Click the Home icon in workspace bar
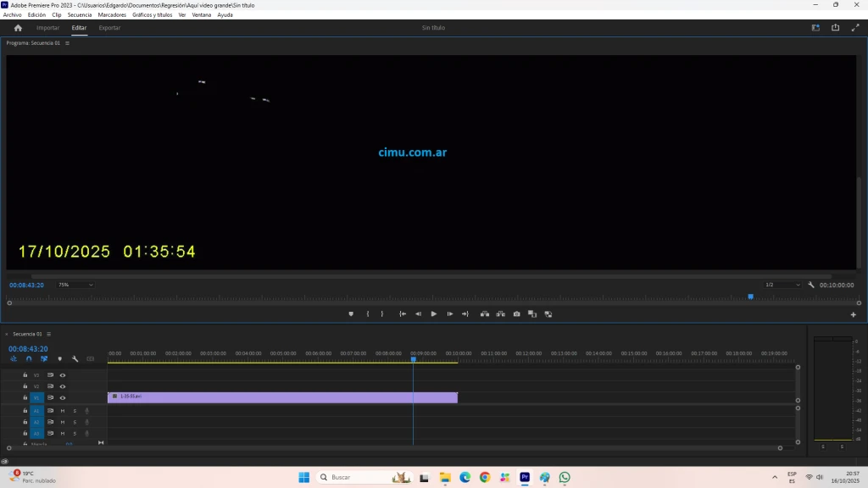868x488 pixels. [x=18, y=28]
